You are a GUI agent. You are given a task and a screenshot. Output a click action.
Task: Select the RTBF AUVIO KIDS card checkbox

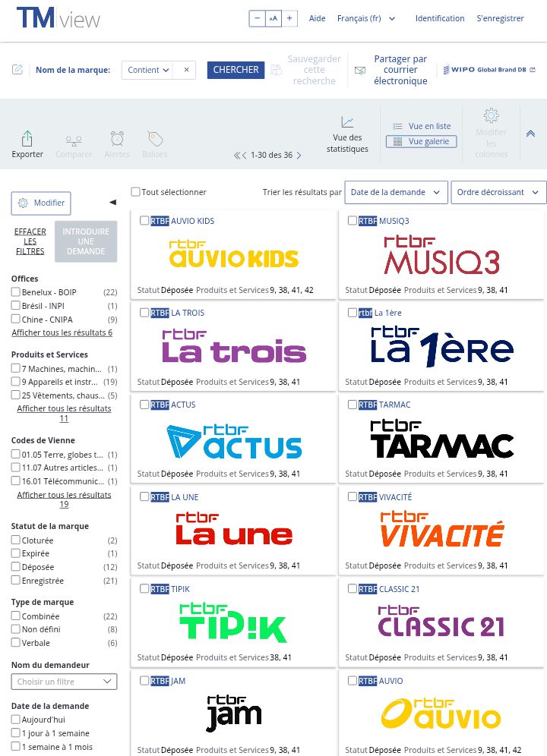pyautogui.click(x=144, y=220)
